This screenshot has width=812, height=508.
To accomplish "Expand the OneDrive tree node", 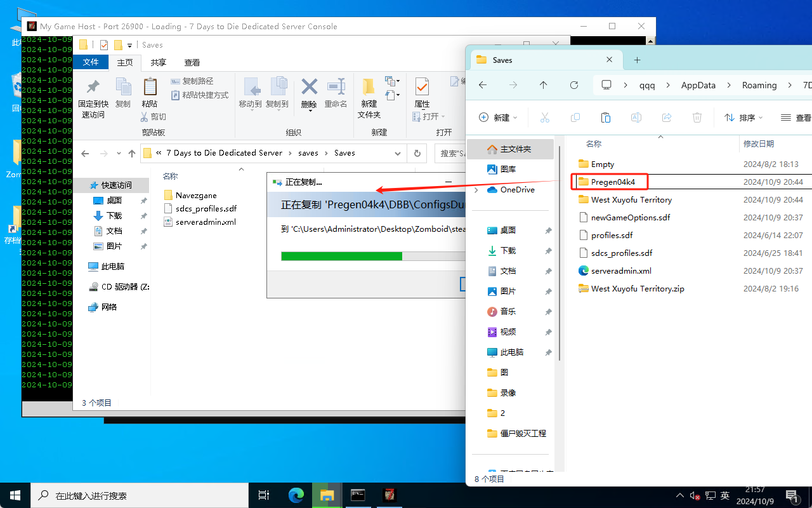I will pos(476,190).
